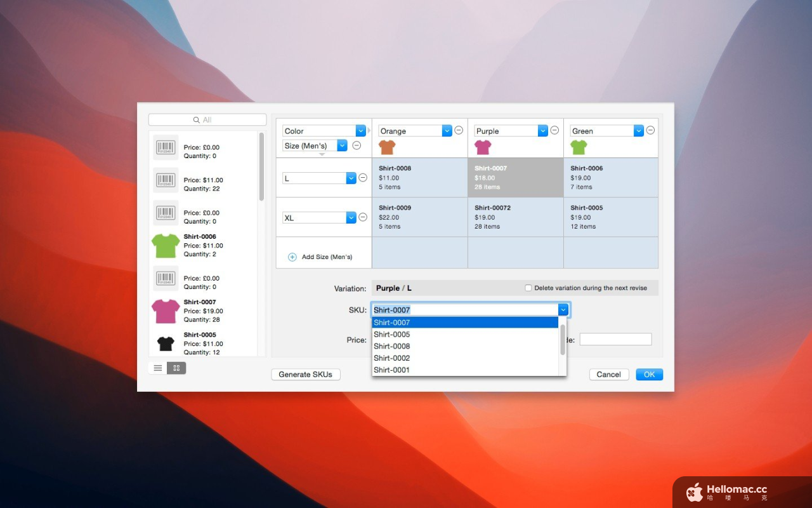
Task: Click the Purple / L variation label
Action: coord(394,288)
